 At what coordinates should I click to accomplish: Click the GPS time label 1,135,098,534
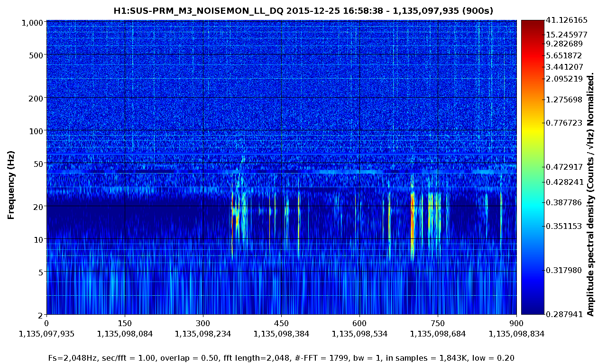point(359,334)
